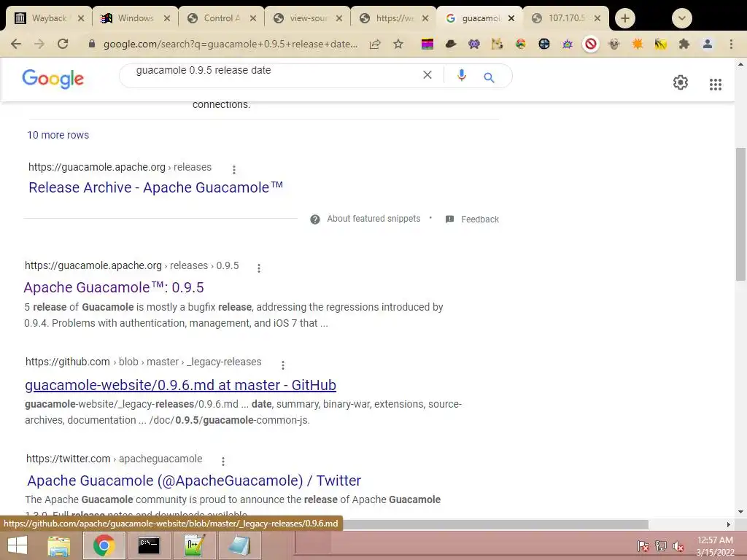Open a new browser tab
The height and width of the screenshot is (560, 747).
tap(624, 18)
